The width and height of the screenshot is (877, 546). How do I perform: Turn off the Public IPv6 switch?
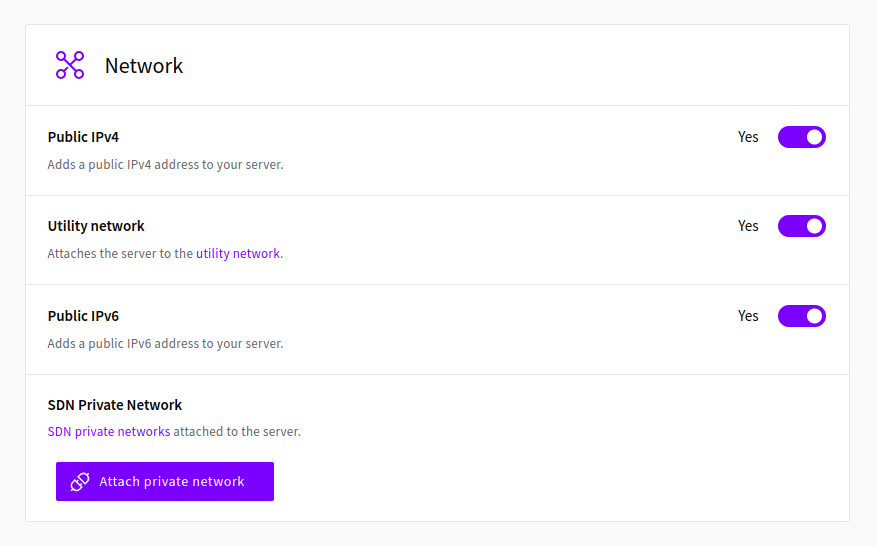click(x=801, y=316)
